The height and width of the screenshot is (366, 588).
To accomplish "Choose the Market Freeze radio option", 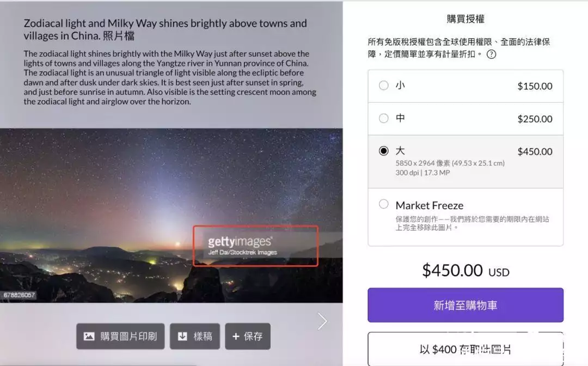I will 384,204.
